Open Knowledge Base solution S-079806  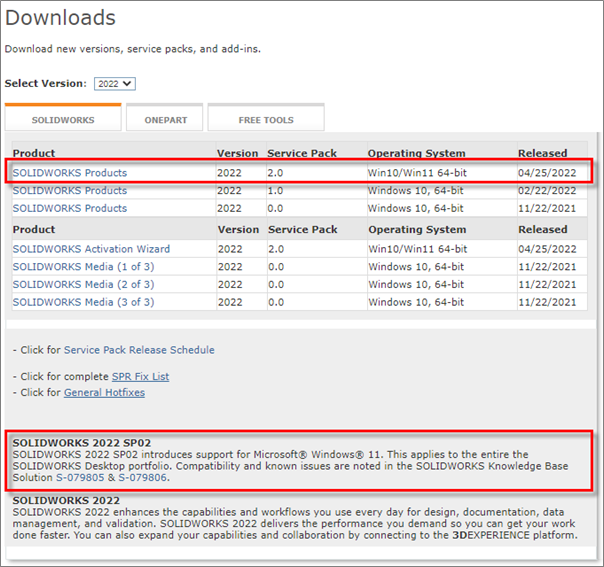143,478
